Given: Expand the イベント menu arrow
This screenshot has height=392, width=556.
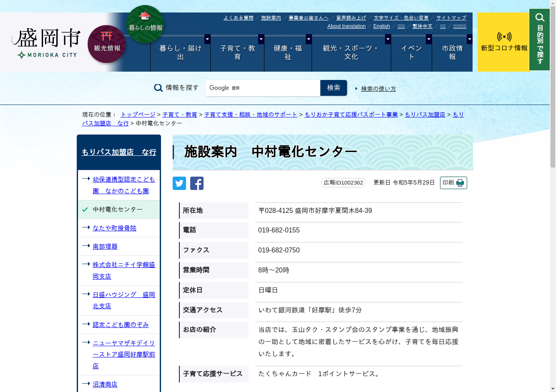Looking at the screenshot, I should coord(429,39).
